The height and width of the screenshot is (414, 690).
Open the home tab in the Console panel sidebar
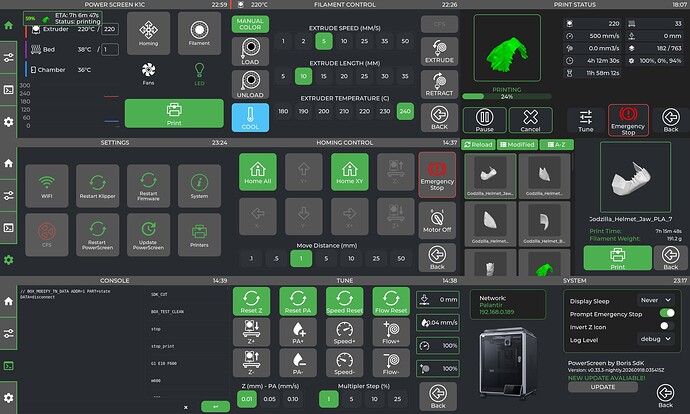click(x=8, y=301)
